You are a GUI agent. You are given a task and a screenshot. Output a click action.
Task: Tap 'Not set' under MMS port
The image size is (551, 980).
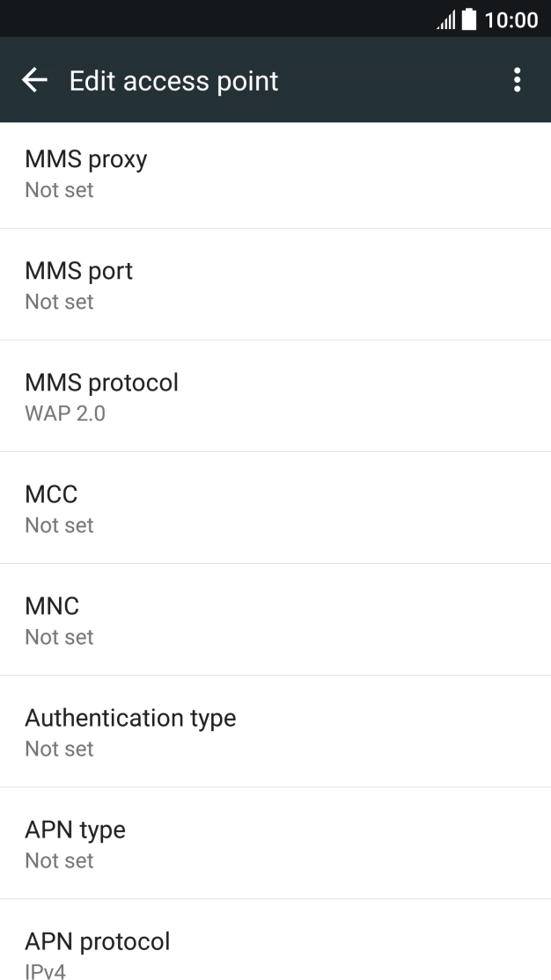(59, 302)
